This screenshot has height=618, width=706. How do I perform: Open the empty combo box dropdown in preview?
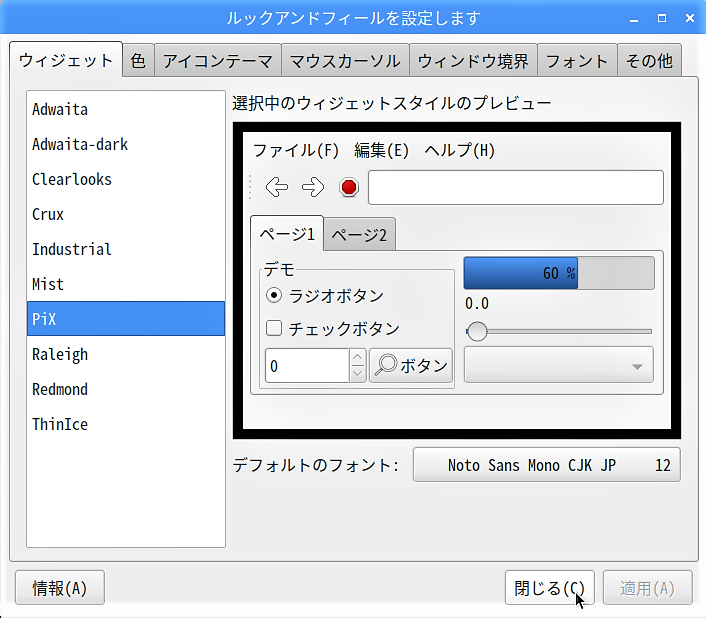558,365
